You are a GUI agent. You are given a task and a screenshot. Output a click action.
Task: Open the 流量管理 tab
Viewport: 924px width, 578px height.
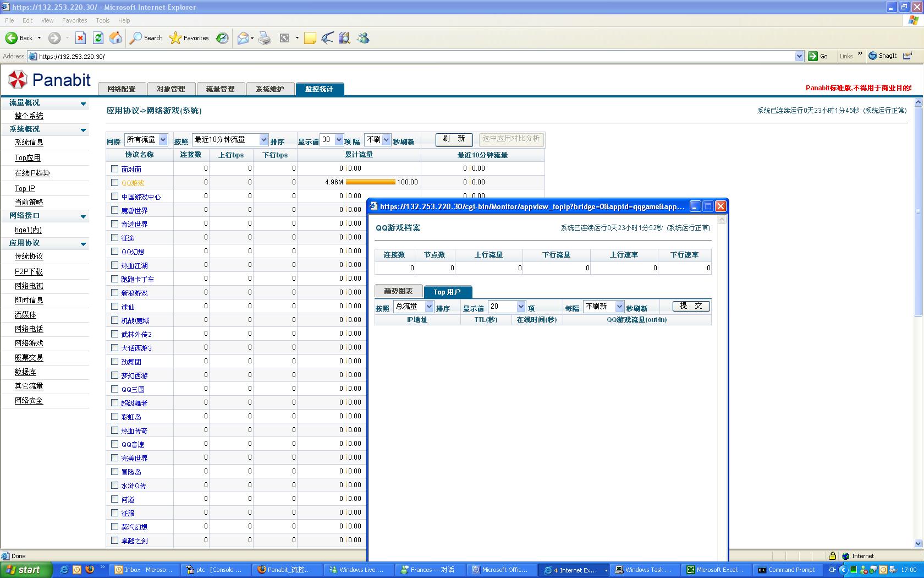pos(221,89)
